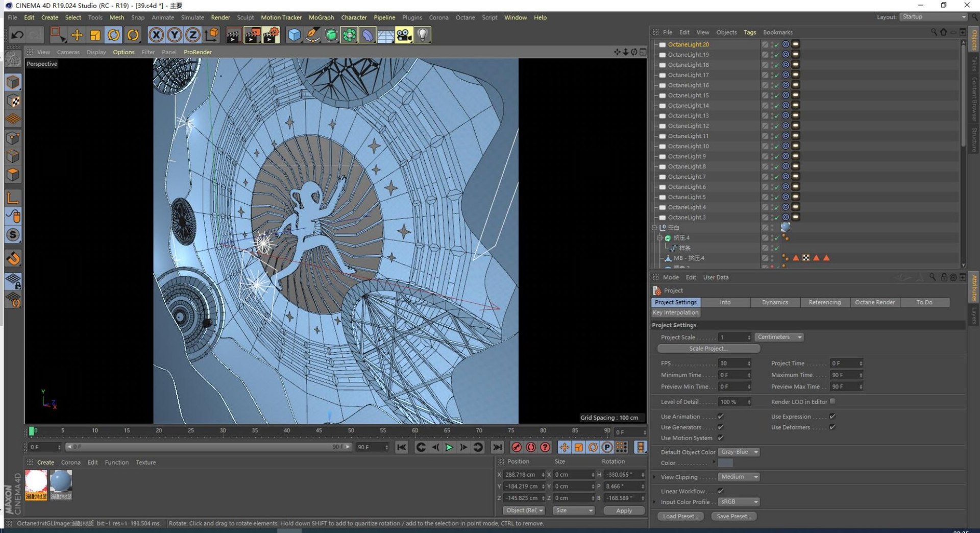Enable Render LOD in Editor checkbox
The image size is (980, 533).
832,401
